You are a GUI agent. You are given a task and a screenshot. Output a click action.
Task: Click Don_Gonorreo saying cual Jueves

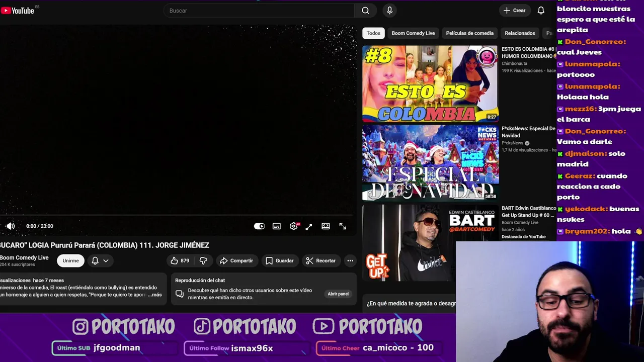click(595, 42)
